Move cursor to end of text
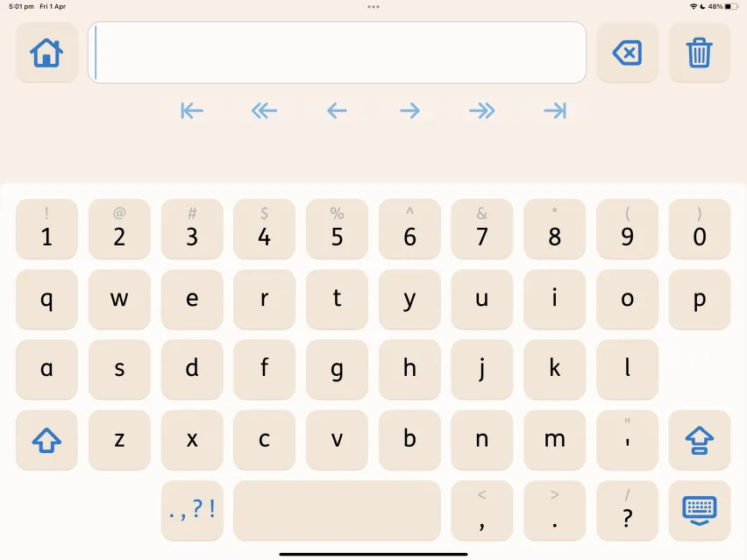The image size is (747, 560). click(x=555, y=111)
